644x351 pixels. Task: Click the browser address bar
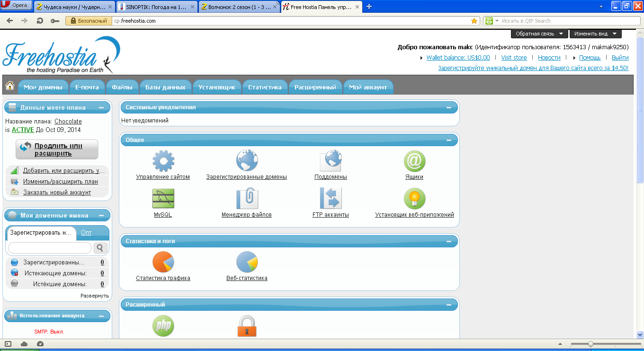(291, 21)
